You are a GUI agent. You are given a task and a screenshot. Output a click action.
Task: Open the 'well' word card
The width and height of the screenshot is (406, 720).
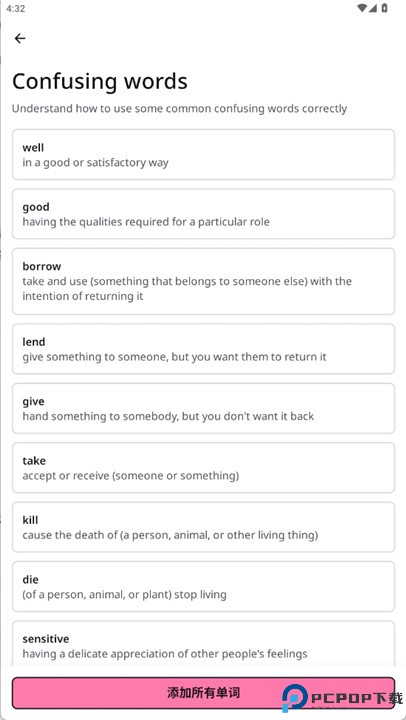[x=203, y=155]
